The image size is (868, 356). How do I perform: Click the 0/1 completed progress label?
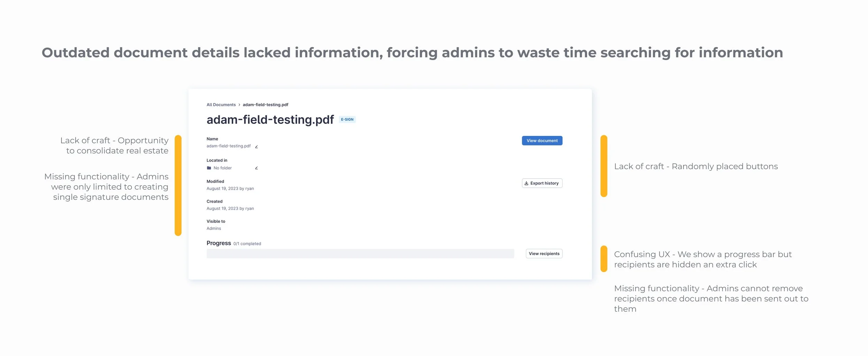click(247, 244)
